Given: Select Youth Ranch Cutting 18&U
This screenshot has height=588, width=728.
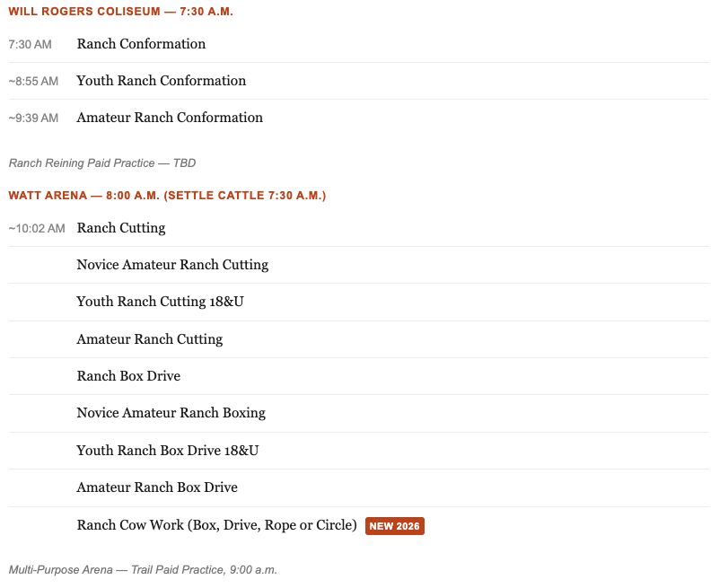Looking at the screenshot, I should pos(359,302).
